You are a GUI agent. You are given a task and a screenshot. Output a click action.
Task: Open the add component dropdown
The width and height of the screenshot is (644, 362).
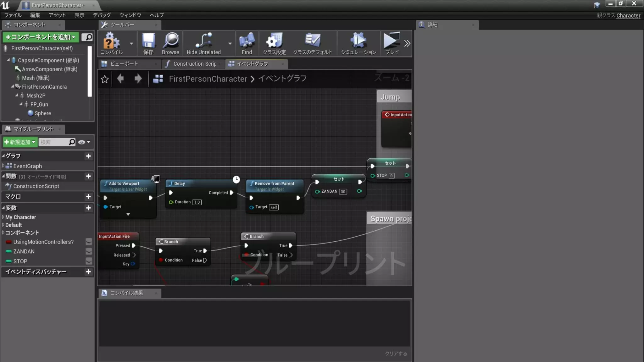[41, 37]
